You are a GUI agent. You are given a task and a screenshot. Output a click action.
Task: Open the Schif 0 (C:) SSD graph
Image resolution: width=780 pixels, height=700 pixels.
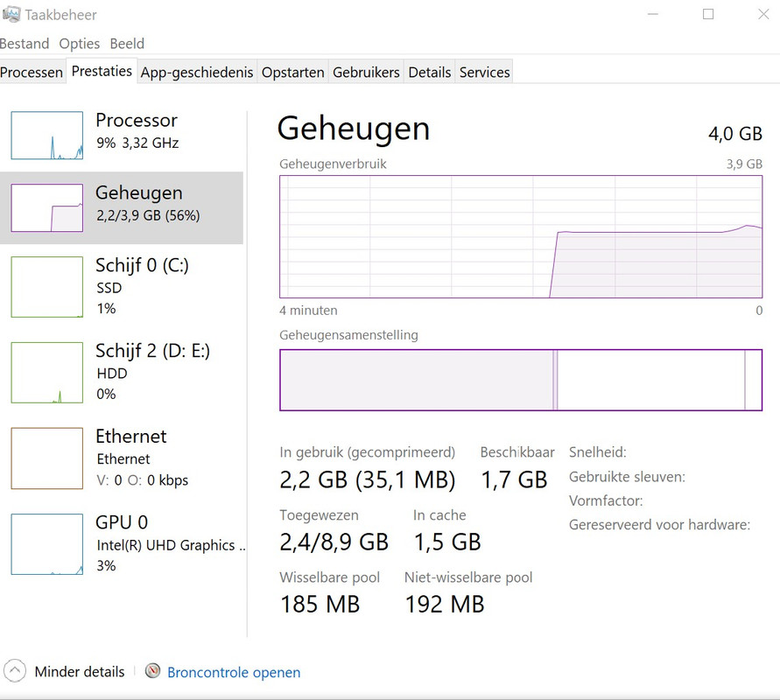click(47, 287)
